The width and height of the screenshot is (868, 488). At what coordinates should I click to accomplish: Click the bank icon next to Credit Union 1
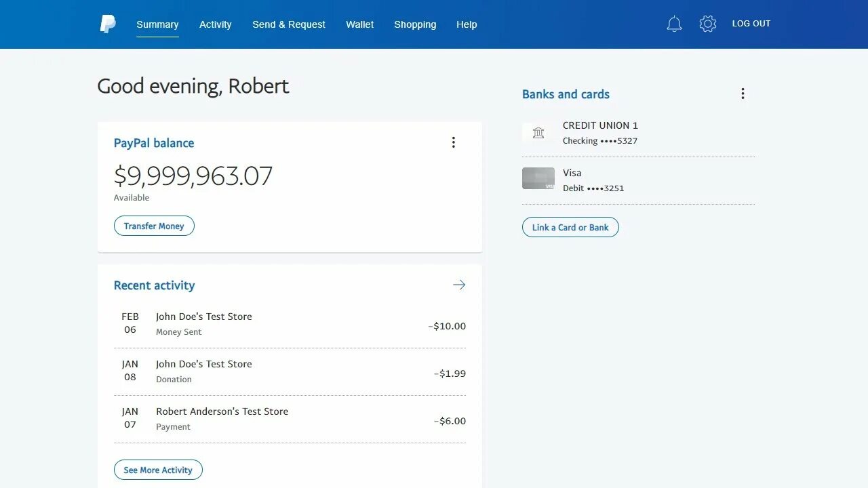[x=538, y=133]
